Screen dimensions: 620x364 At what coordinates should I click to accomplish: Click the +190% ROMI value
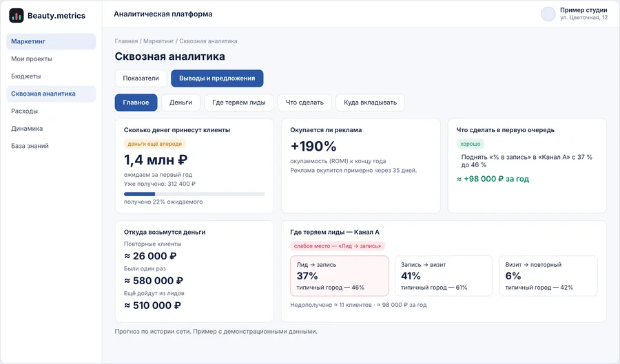point(313,147)
